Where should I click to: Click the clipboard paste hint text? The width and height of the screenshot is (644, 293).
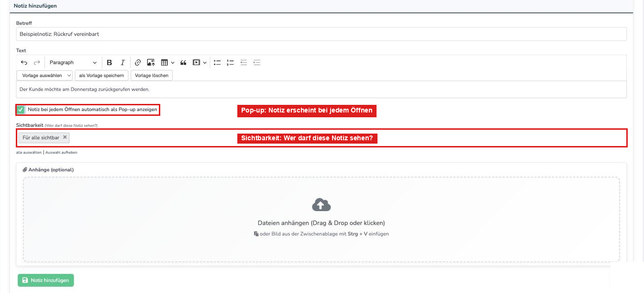[x=321, y=234]
